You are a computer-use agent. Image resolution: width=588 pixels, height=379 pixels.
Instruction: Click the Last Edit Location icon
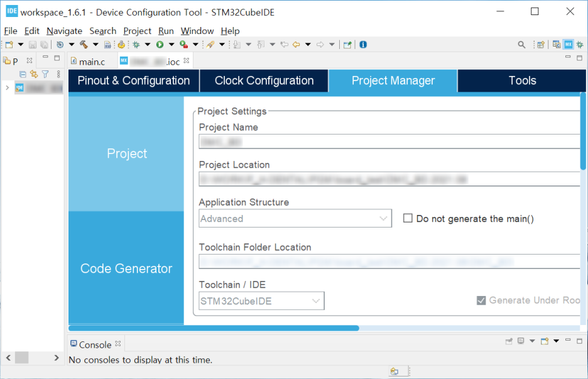click(x=284, y=45)
